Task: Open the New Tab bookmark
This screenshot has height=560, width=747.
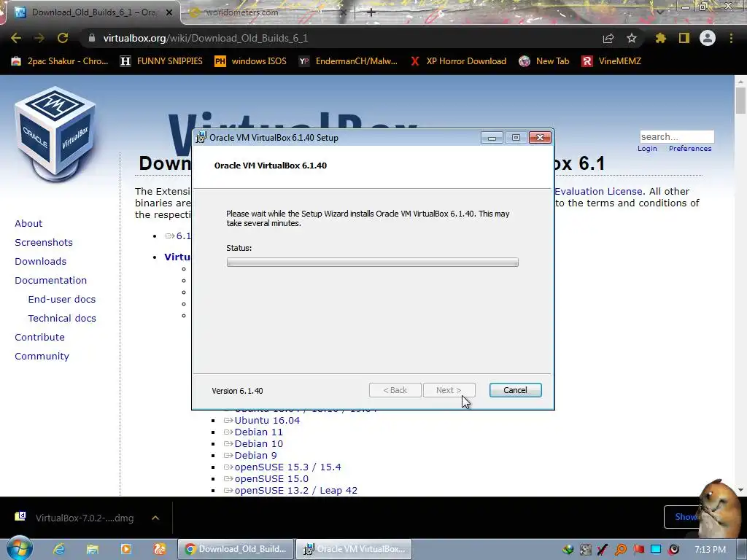Action: click(x=544, y=61)
